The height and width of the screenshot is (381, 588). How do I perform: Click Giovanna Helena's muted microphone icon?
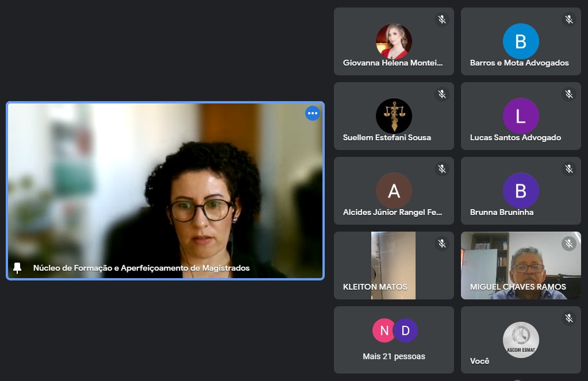[441, 20]
